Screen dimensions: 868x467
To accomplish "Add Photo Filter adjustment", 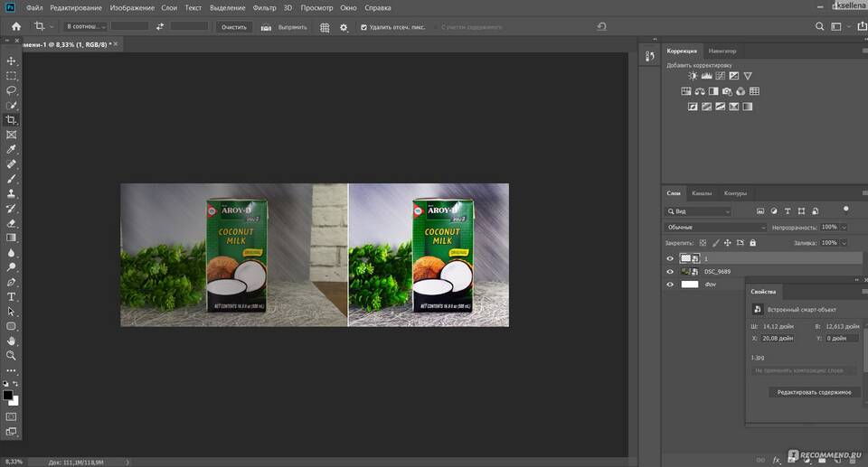I will pyautogui.click(x=727, y=91).
